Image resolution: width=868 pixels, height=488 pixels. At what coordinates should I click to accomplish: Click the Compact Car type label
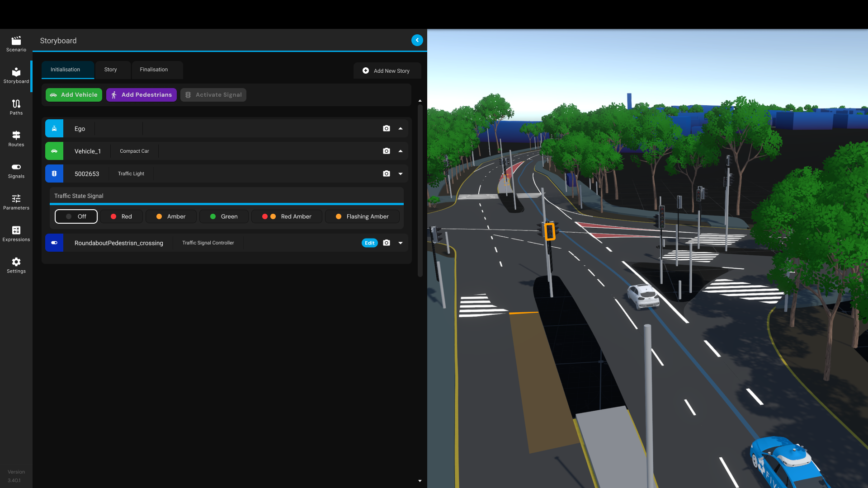click(x=134, y=151)
